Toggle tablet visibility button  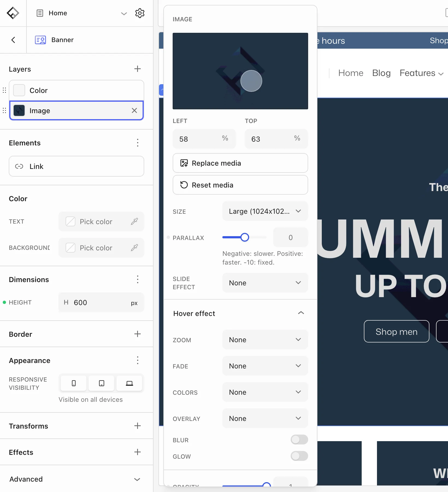point(102,383)
